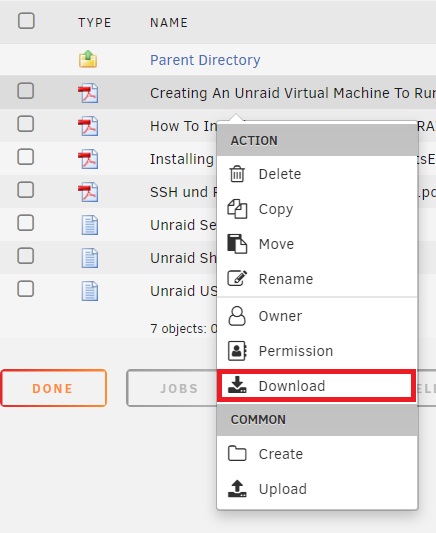The image size is (436, 533).
Task: Click the SSH und file name
Action: click(184, 192)
